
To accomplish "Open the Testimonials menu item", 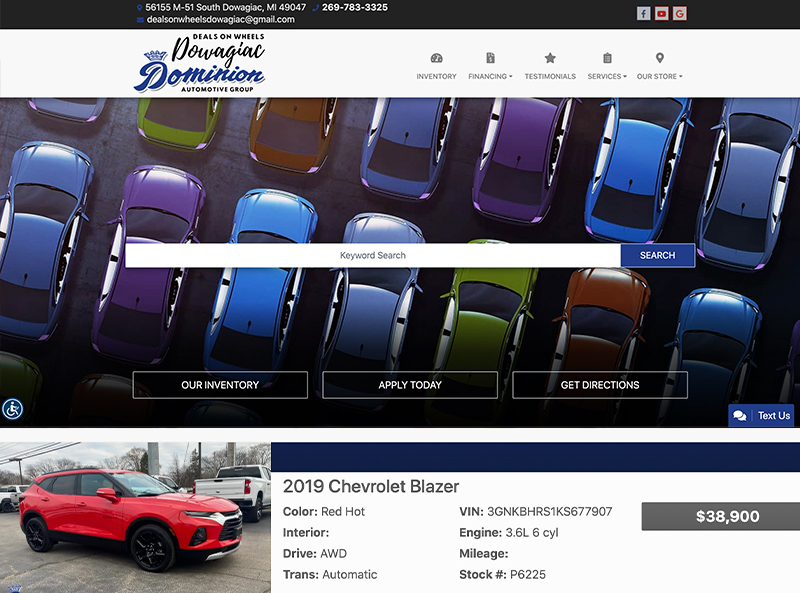I will pos(550,76).
